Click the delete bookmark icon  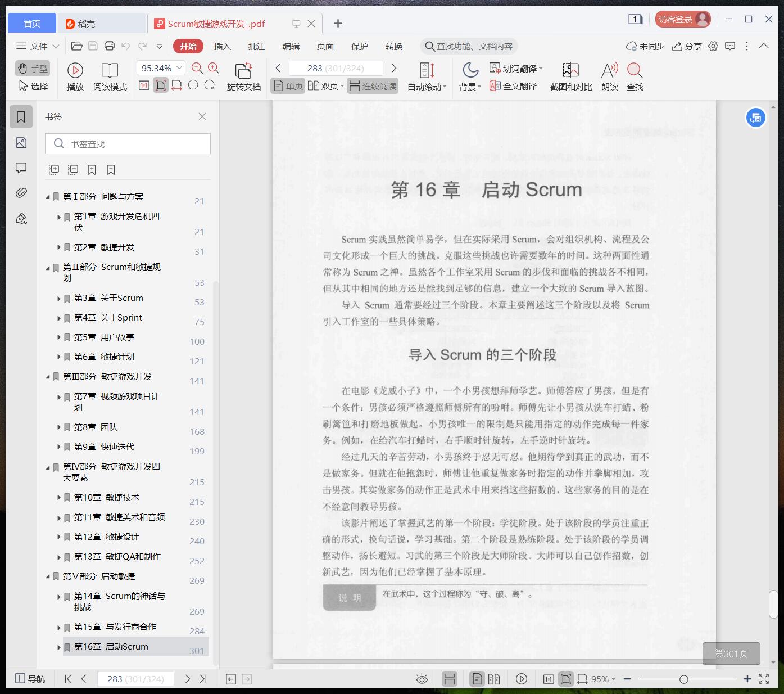111,169
